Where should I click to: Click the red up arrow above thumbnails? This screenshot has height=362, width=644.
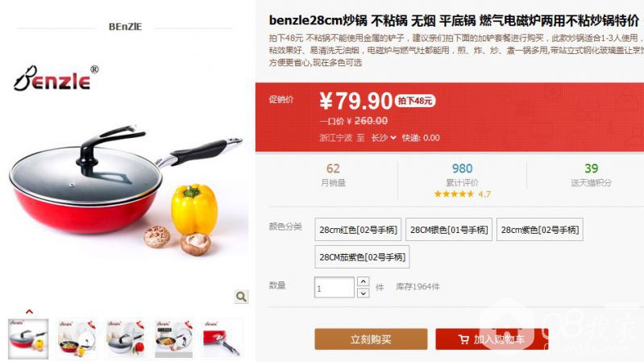pos(29,311)
